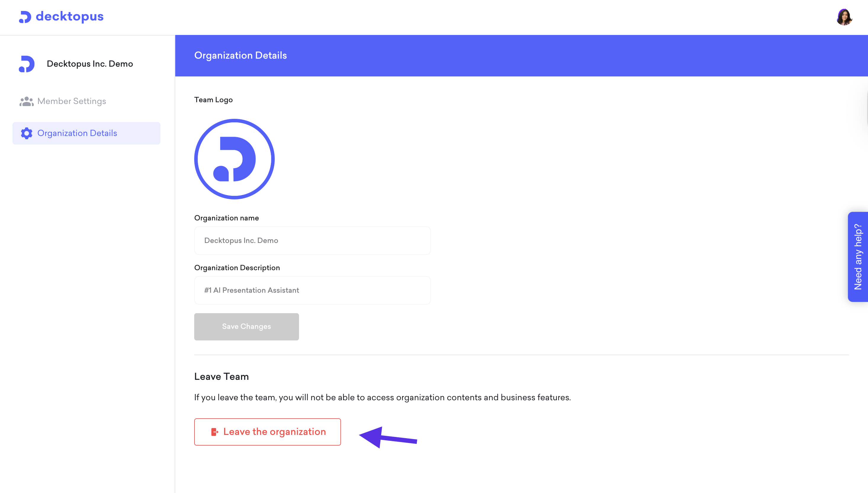Click the Leave Team section heading
868x493 pixels.
point(221,377)
